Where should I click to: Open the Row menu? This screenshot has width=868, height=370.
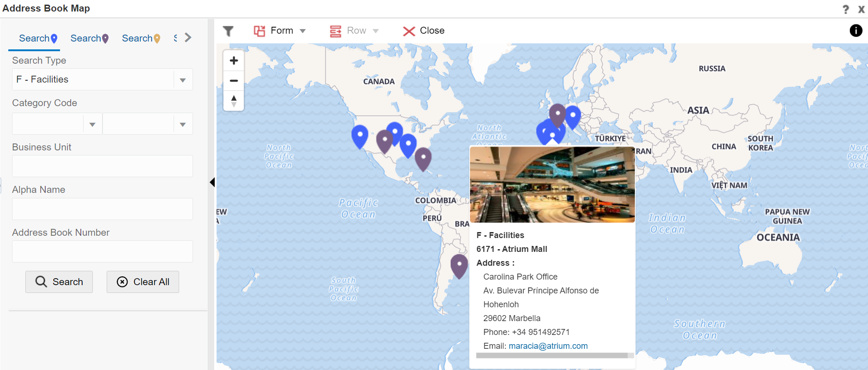[355, 30]
